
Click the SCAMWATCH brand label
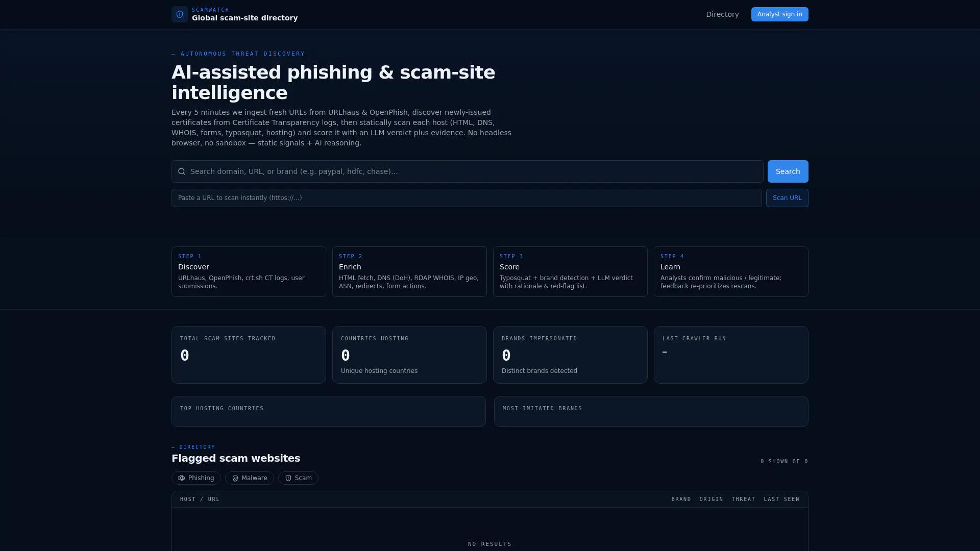[x=210, y=10]
